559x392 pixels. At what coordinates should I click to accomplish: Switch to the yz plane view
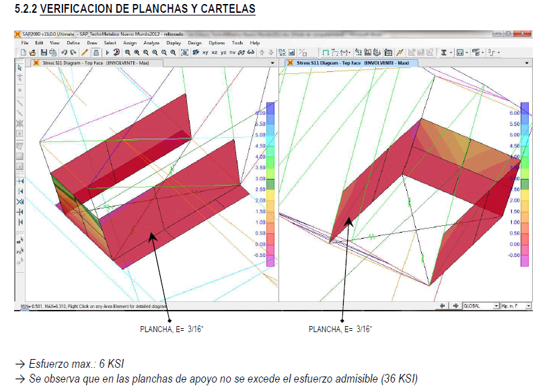(223, 52)
